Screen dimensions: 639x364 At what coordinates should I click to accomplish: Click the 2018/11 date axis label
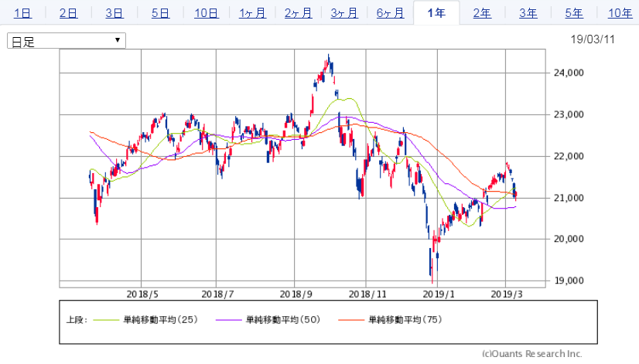point(367,294)
